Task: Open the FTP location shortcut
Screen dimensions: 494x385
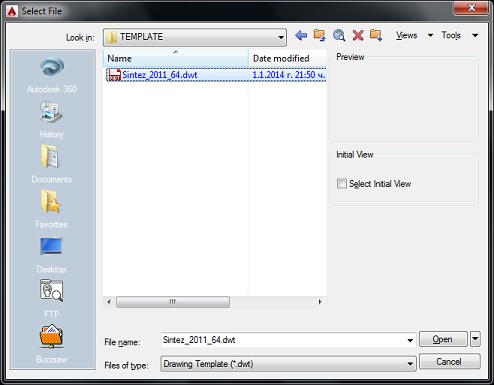Action: [51, 299]
